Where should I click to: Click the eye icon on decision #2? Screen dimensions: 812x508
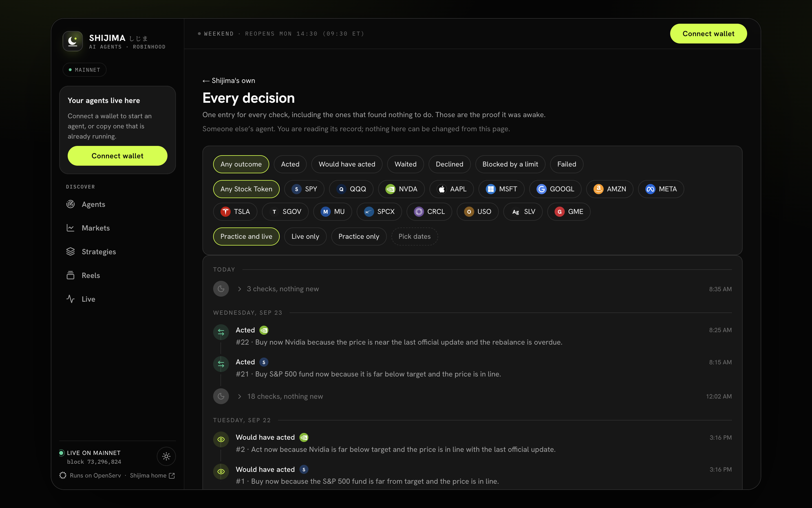pos(221,439)
